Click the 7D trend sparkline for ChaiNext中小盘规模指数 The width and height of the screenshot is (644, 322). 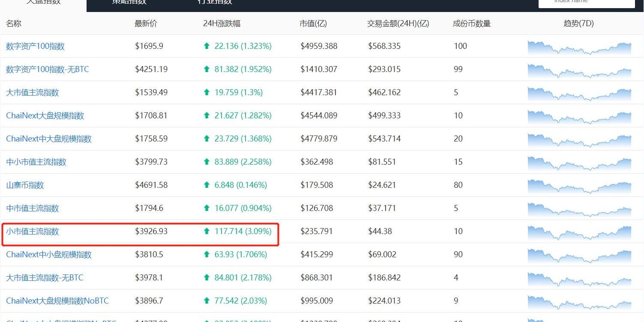[579, 255]
